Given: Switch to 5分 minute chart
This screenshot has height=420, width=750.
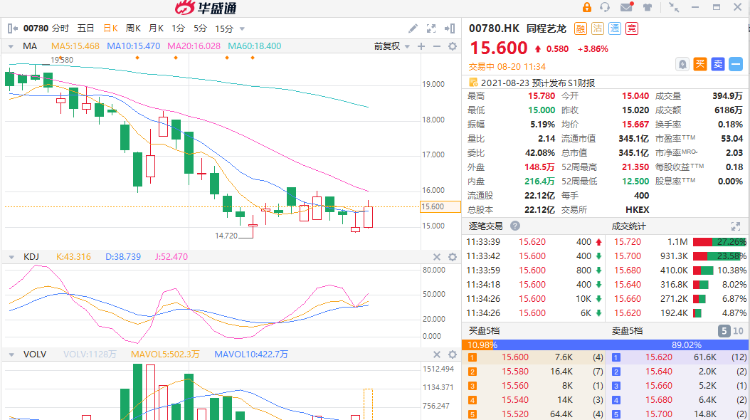Looking at the screenshot, I should (x=200, y=29).
